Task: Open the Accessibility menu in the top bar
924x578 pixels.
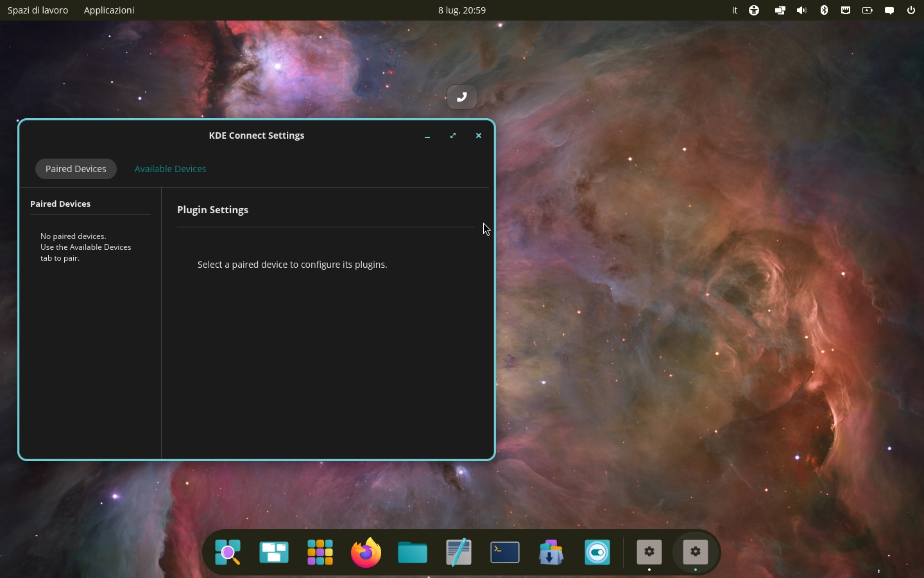Action: [755, 10]
